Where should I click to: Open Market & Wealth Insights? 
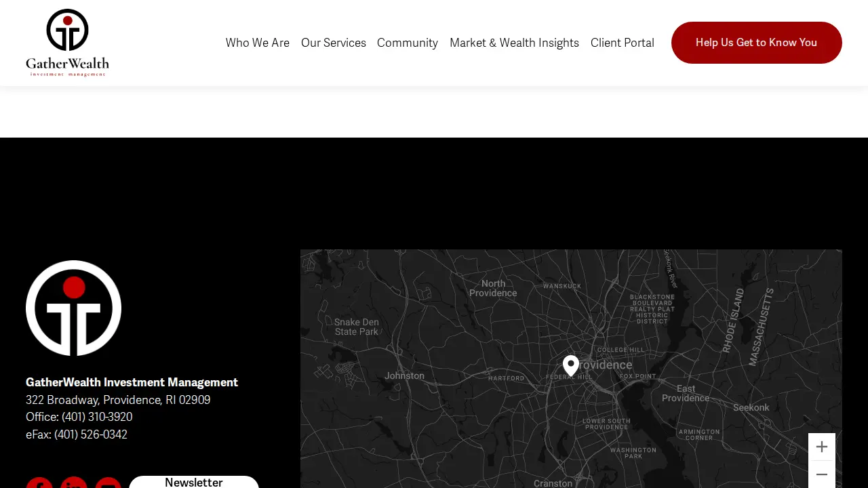(x=514, y=43)
